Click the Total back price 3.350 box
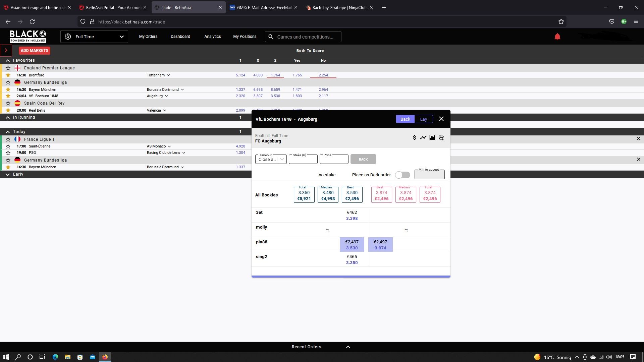Image resolution: width=644 pixels, height=362 pixels. click(304, 195)
